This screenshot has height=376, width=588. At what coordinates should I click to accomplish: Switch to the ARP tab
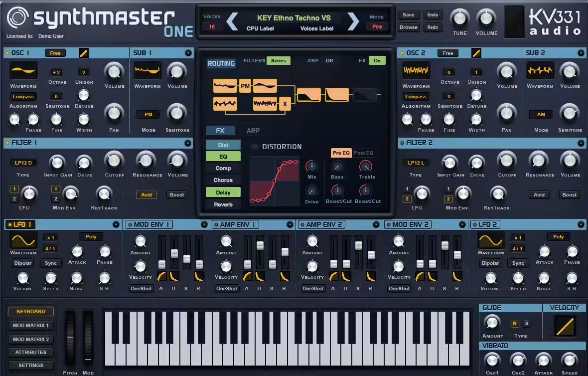pyautogui.click(x=253, y=131)
